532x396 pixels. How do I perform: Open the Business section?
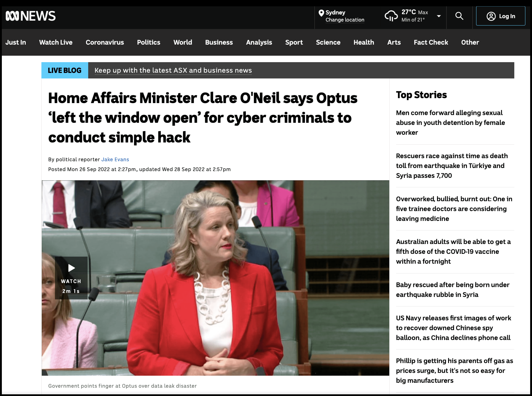click(219, 42)
